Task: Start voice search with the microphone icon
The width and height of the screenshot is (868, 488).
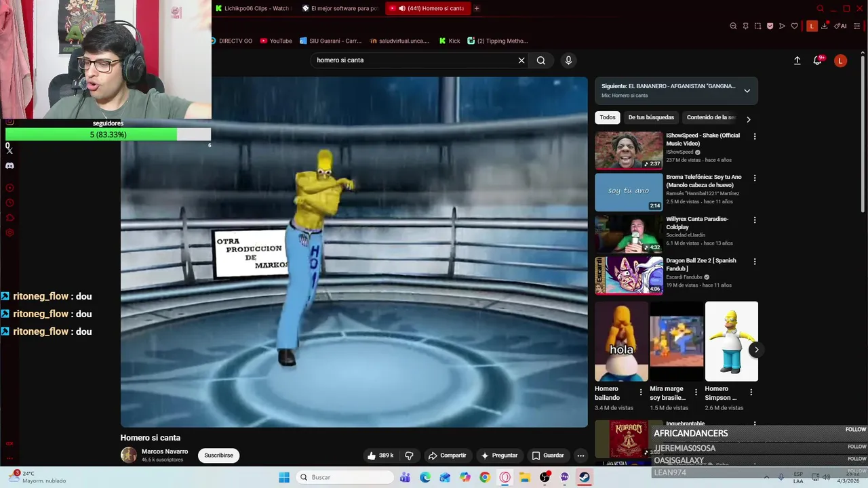Action: click(568, 60)
